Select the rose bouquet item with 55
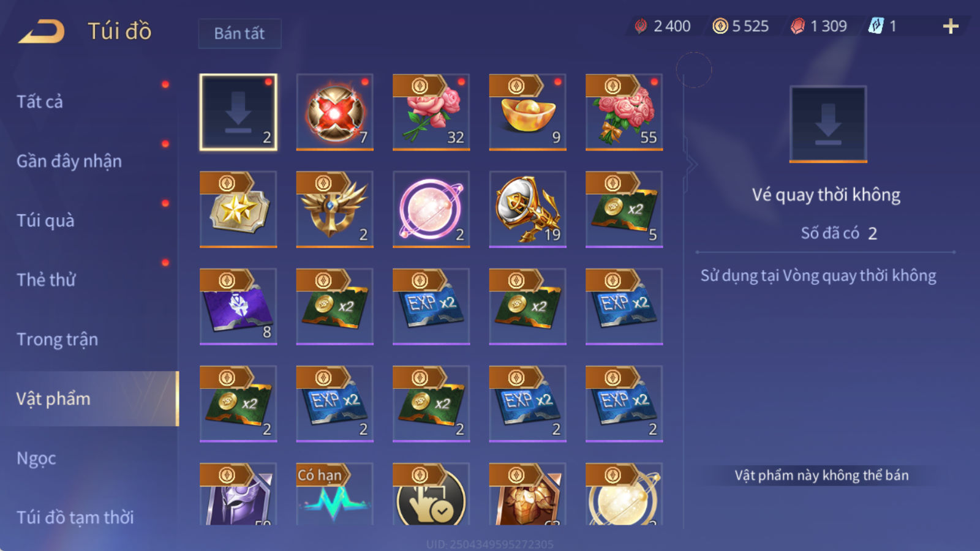The height and width of the screenshot is (551, 980). (624, 112)
